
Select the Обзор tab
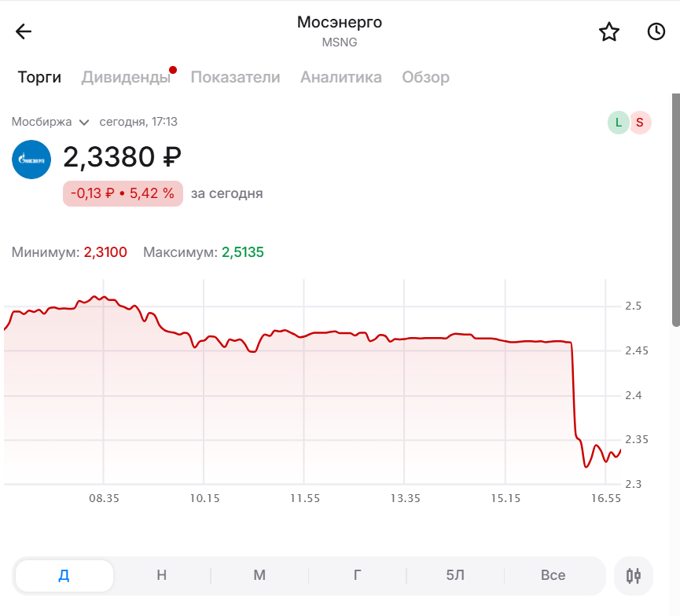click(425, 77)
